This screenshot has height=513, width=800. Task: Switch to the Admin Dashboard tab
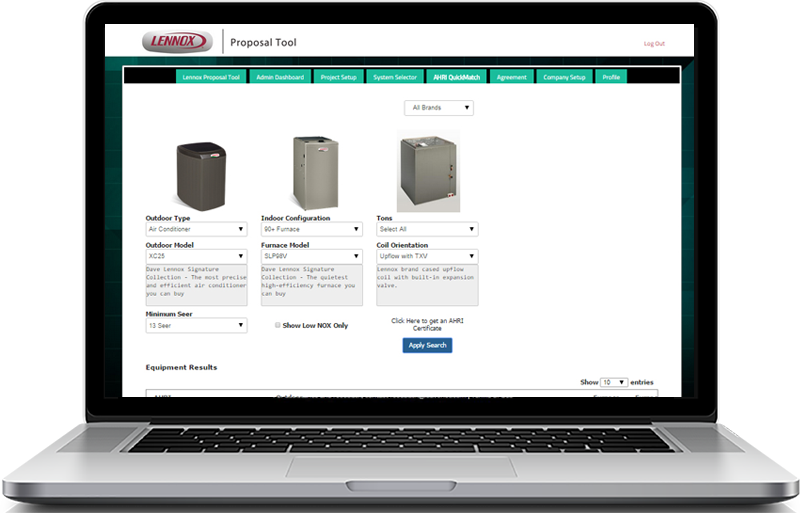click(x=280, y=77)
